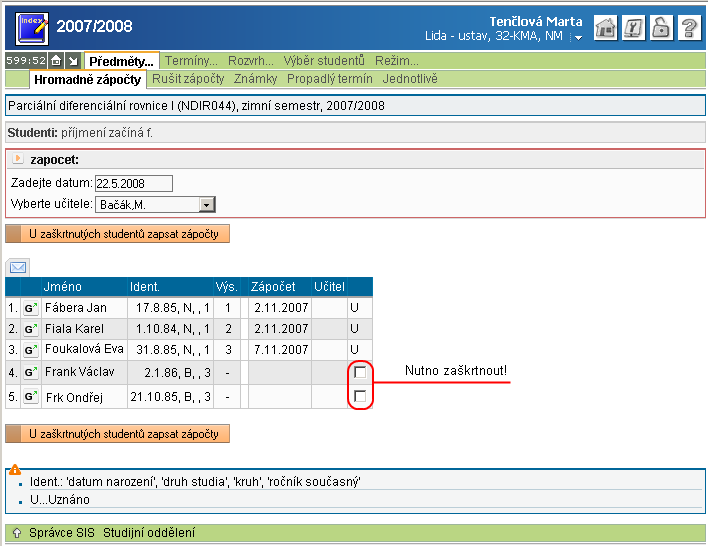Click the arrow icon next to Předměty tab

pyautogui.click(x=72, y=61)
